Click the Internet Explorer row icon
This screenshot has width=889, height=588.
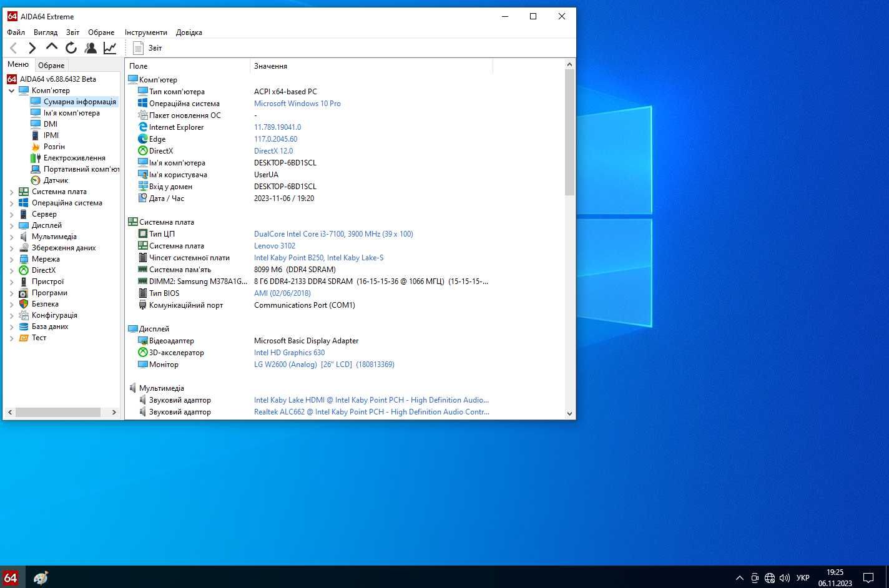tap(143, 127)
